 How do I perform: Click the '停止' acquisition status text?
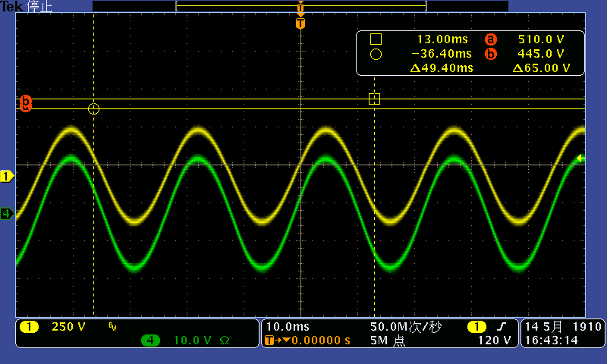tap(39, 6)
